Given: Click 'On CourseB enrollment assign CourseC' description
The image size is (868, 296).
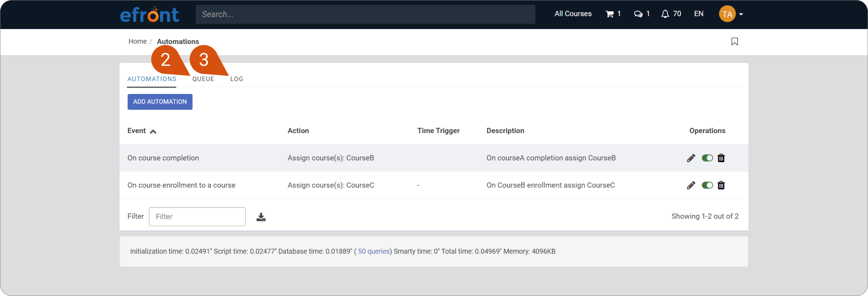Looking at the screenshot, I should 551,185.
